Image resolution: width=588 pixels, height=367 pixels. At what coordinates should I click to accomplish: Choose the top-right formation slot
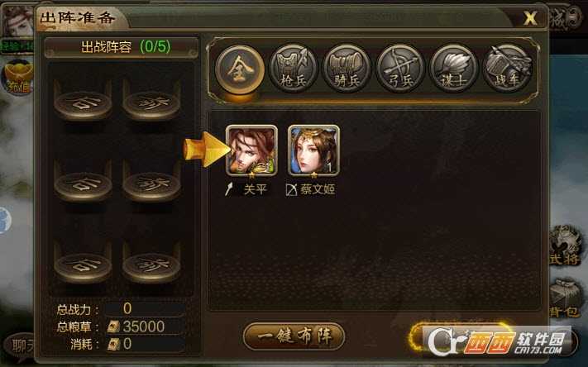[x=151, y=102]
